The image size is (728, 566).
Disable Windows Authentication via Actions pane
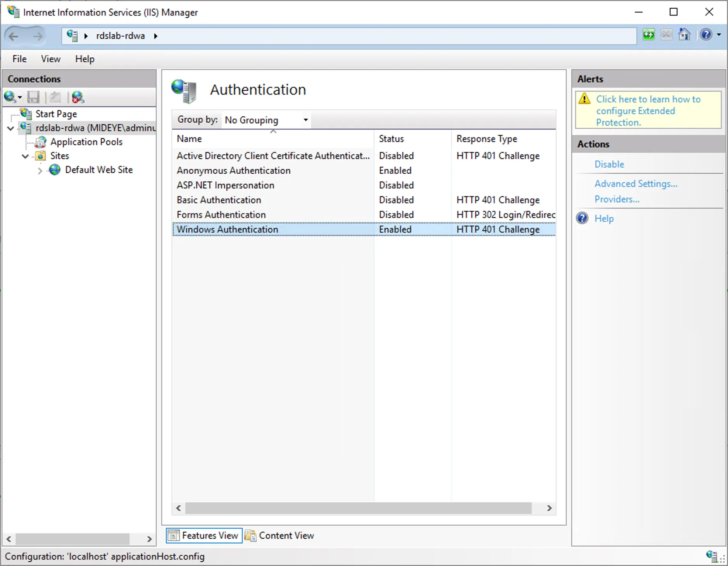[609, 164]
